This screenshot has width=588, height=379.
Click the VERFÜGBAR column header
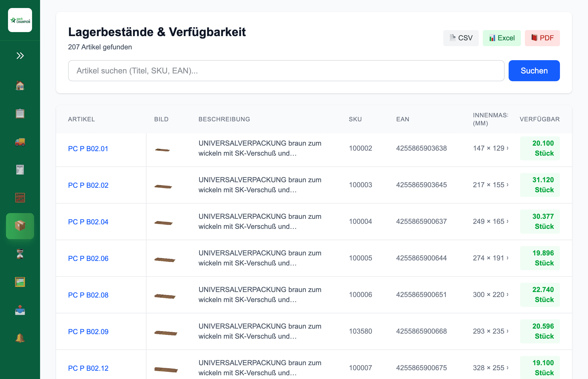(540, 119)
